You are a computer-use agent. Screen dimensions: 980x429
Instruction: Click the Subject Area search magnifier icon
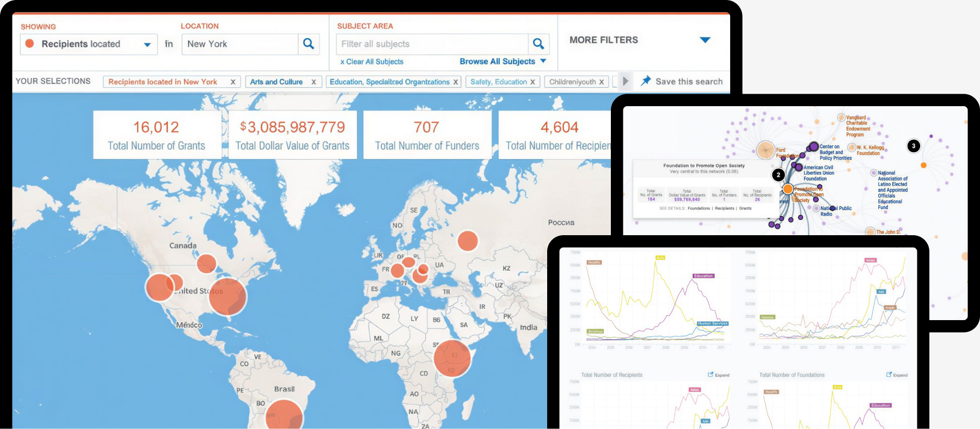pos(538,44)
